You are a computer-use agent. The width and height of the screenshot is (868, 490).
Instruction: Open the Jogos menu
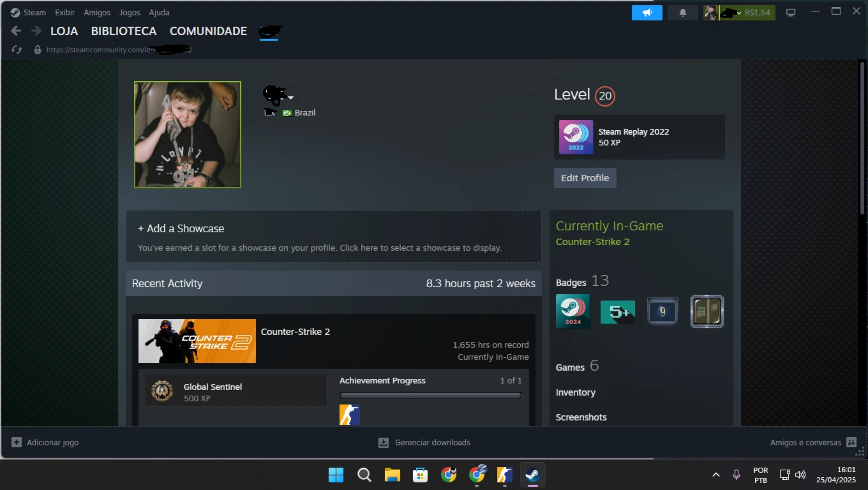click(130, 12)
